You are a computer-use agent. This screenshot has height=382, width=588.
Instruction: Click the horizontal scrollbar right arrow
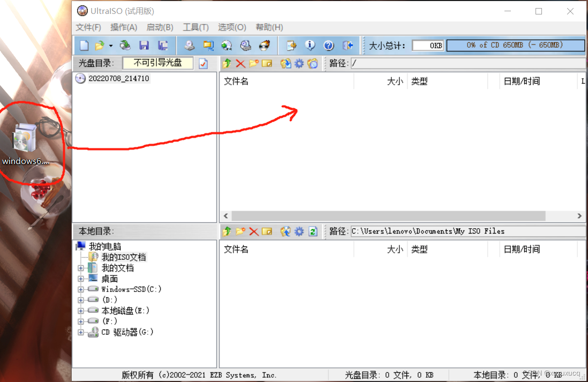(x=579, y=216)
